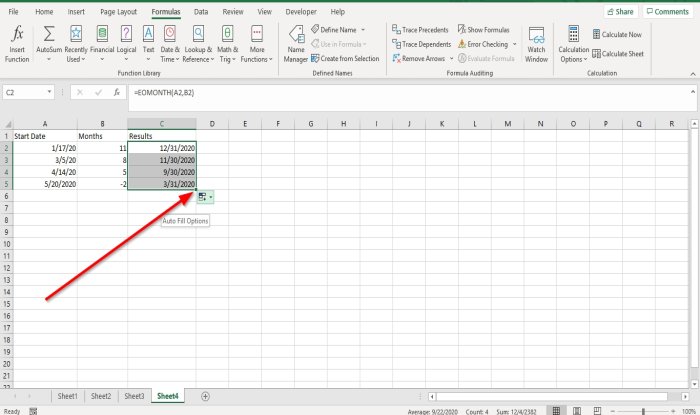The image size is (700, 415).
Task: Switch to Page Break Preview in status bar
Action: tap(597, 411)
